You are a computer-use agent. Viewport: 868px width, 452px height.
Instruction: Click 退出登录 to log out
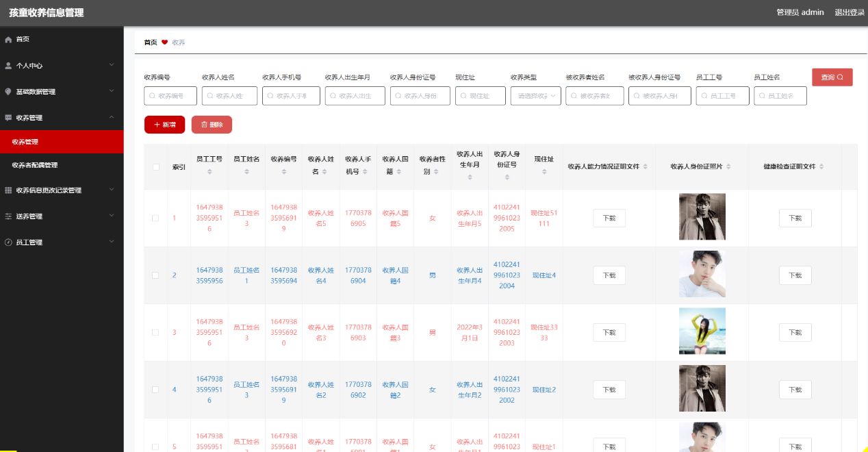[x=850, y=12]
